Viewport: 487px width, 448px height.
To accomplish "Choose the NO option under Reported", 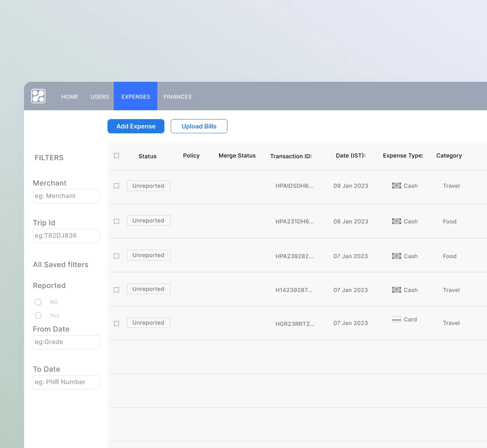I will (x=38, y=302).
